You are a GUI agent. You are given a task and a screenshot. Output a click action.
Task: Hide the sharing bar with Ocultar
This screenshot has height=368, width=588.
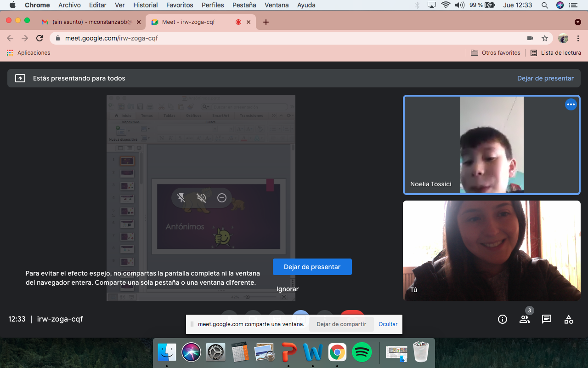coord(388,324)
